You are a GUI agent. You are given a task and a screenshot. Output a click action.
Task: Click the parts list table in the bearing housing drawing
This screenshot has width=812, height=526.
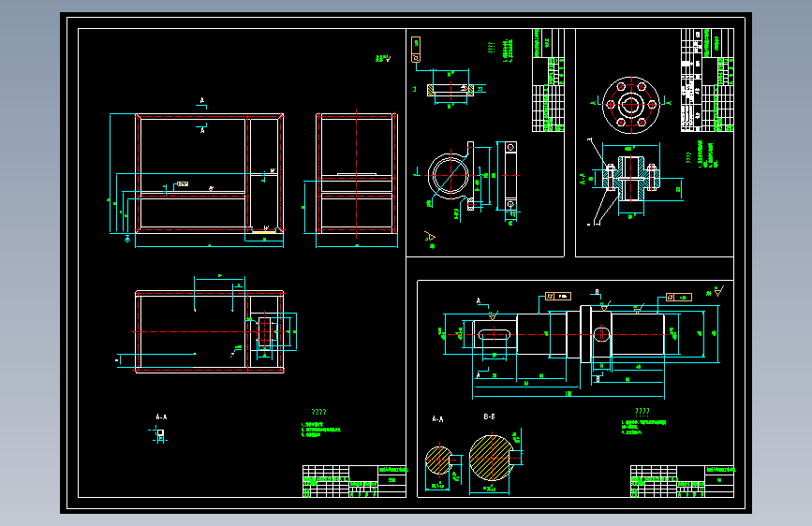(548, 80)
